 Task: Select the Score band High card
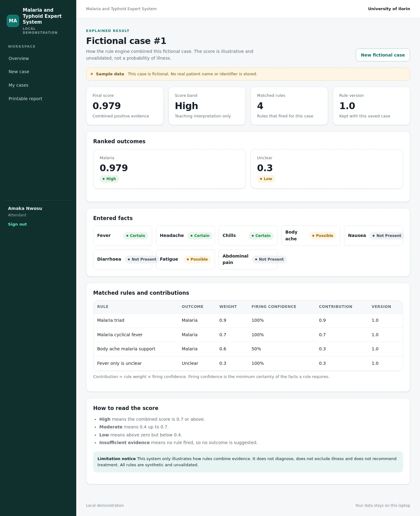[207, 106]
